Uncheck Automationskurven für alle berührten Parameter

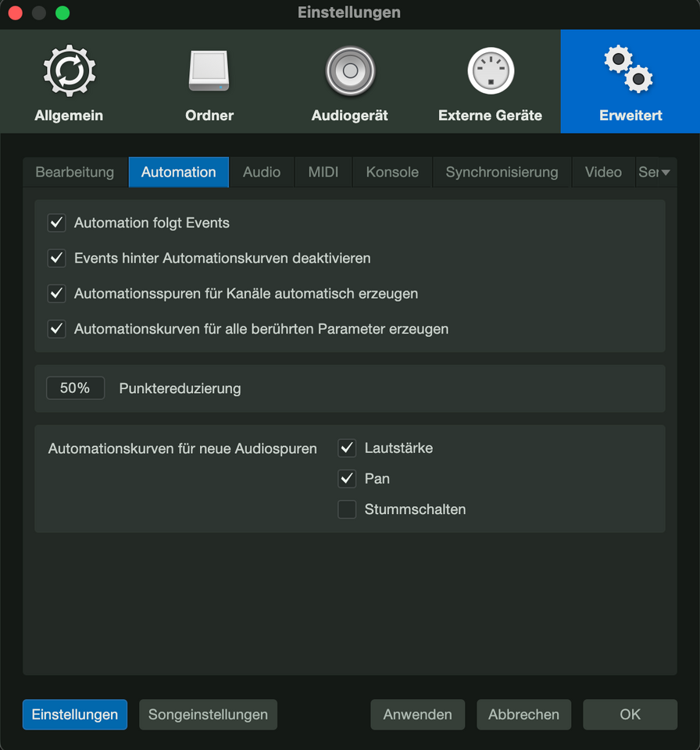coord(57,329)
